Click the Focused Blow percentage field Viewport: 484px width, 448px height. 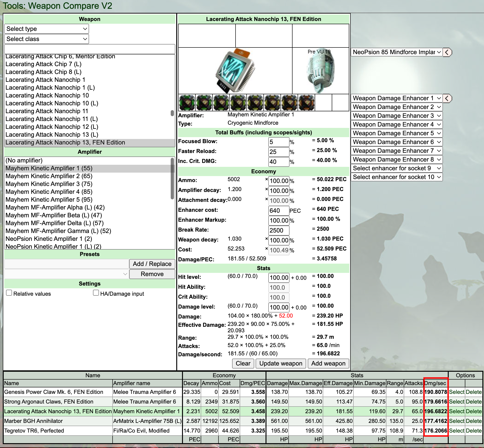279,142
